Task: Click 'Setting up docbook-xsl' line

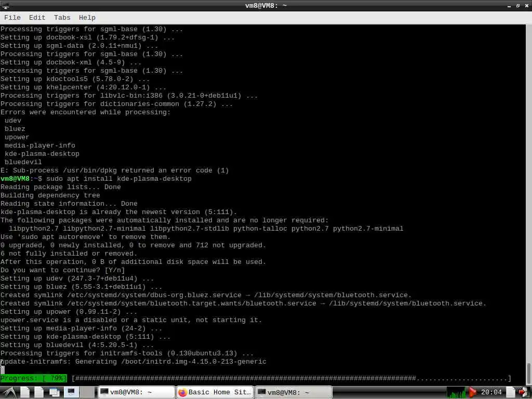Action: [x=87, y=37]
